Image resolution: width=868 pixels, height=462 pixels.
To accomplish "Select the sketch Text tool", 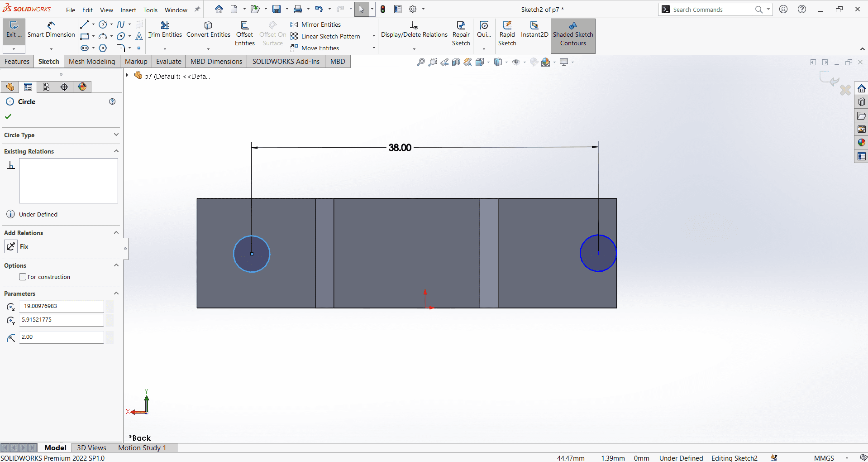I will click(139, 36).
